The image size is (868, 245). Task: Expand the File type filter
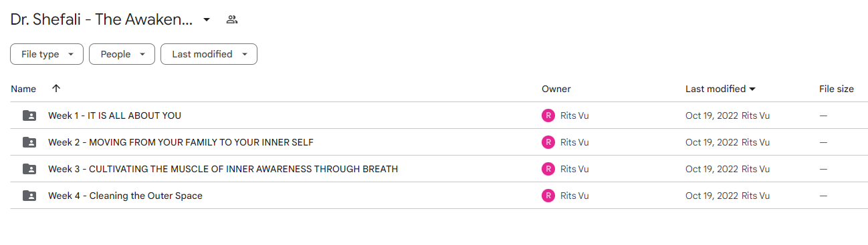click(x=47, y=54)
